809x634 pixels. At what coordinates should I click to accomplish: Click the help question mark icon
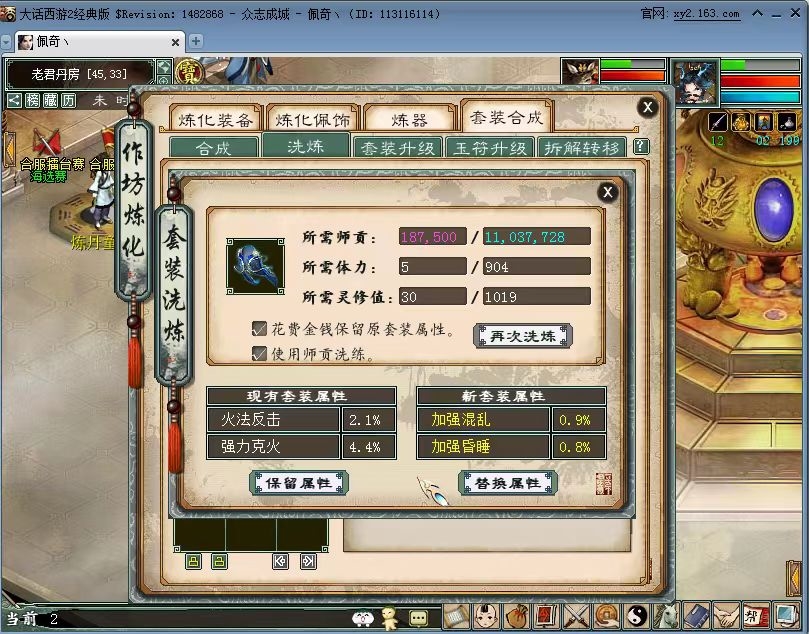[641, 146]
